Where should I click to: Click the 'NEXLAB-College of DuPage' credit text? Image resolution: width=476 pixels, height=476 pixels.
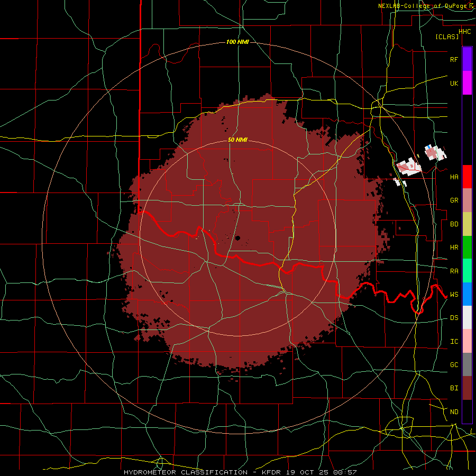point(423,6)
